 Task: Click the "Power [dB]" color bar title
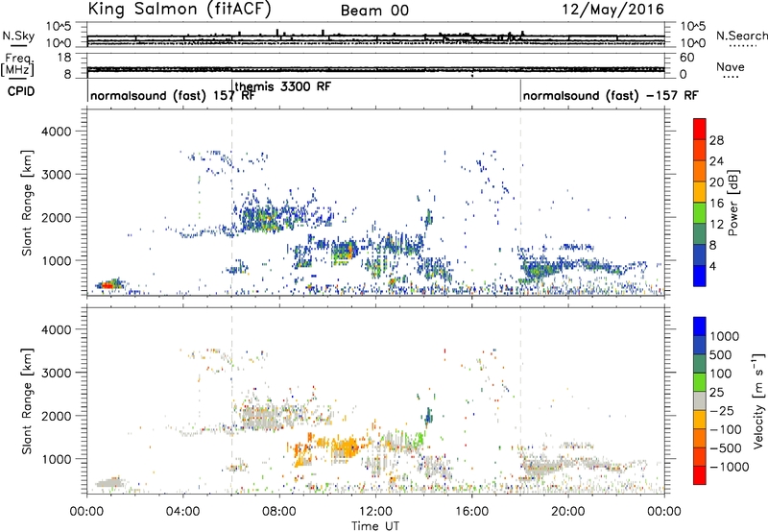(x=732, y=203)
